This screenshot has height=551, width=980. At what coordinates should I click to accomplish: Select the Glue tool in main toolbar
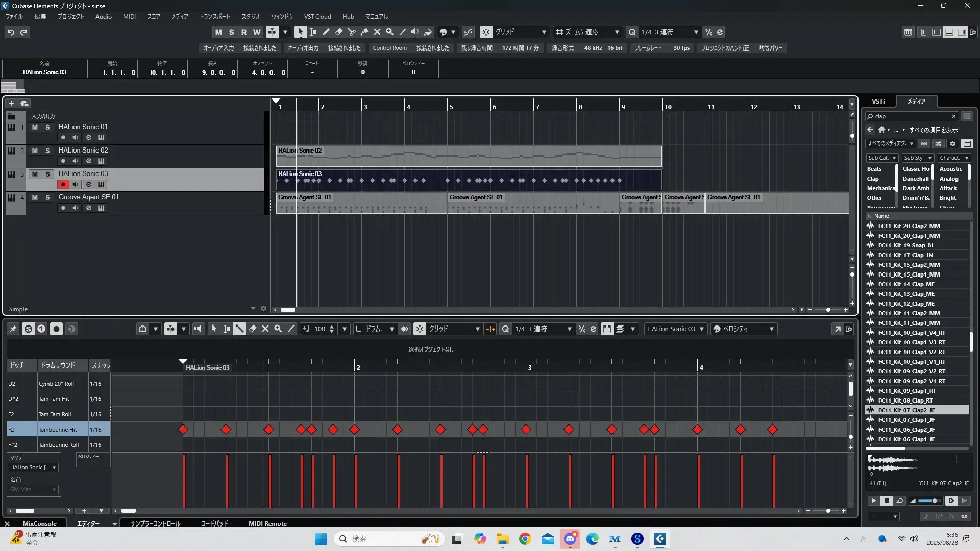(x=364, y=32)
